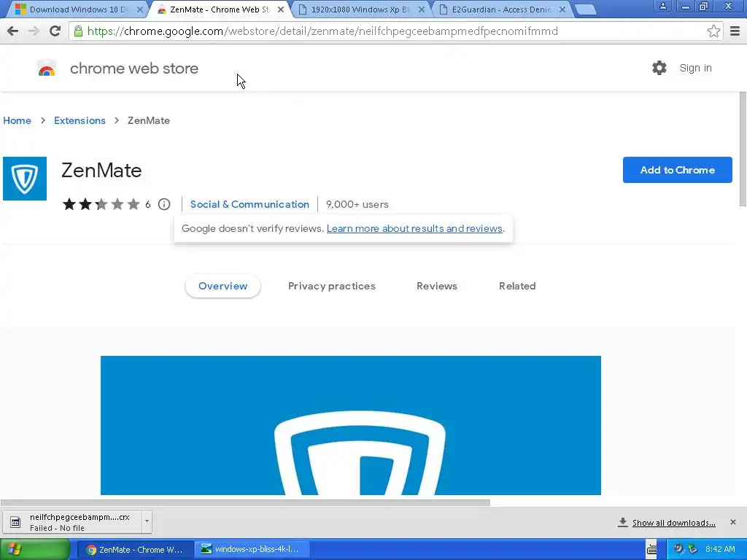Click Add to Chrome button
Image resolution: width=747 pixels, height=560 pixels.
(x=678, y=170)
